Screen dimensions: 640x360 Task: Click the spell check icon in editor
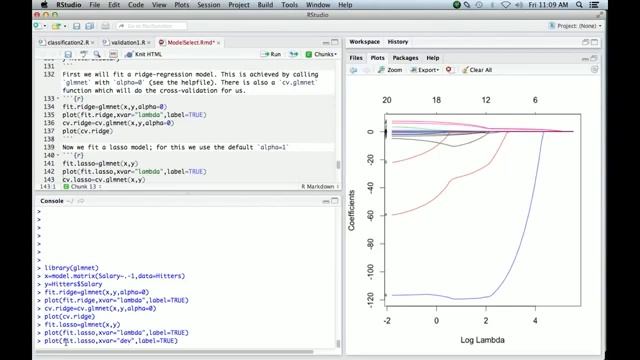(84, 54)
